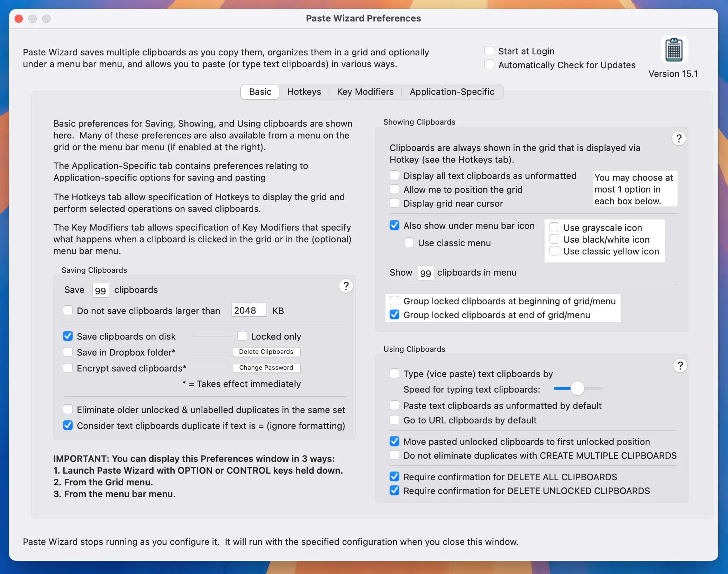Click the 'You may choose at most 1 option' note
728x574 pixels.
coord(635,189)
